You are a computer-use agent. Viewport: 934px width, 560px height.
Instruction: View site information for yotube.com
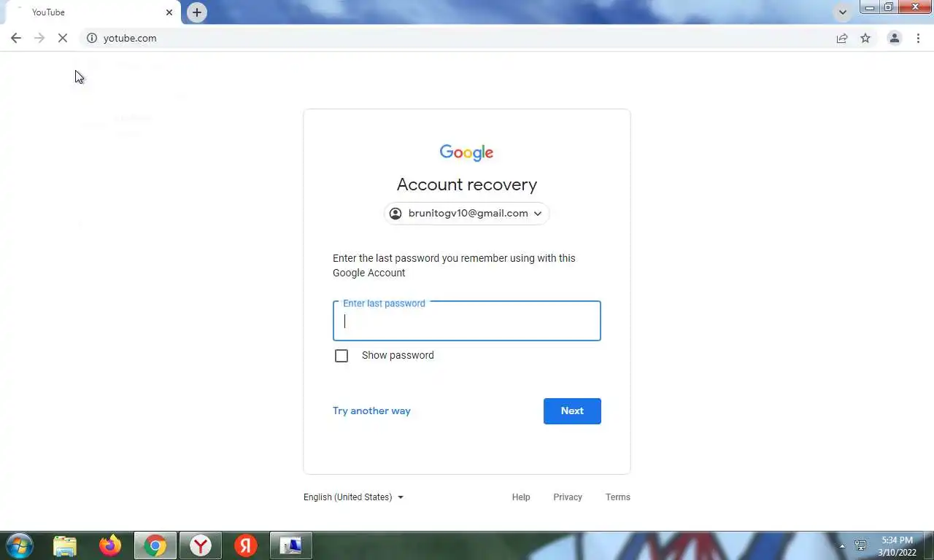[x=92, y=38]
